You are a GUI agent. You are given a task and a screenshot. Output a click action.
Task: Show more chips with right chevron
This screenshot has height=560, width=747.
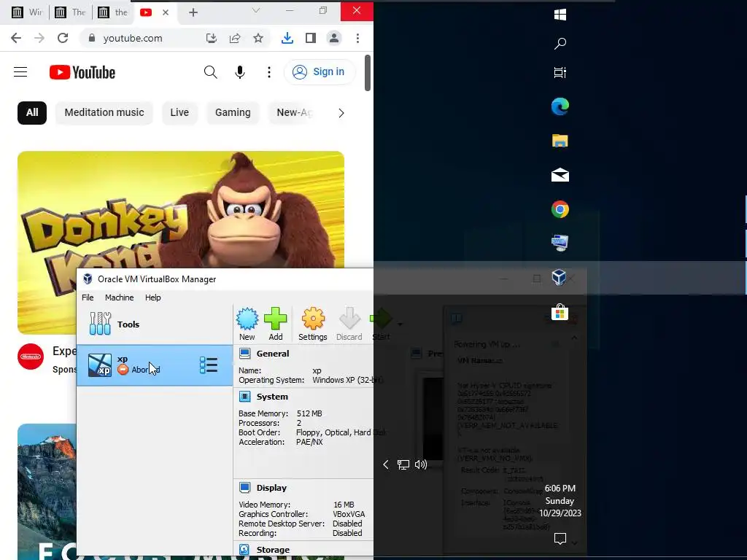pos(341,113)
